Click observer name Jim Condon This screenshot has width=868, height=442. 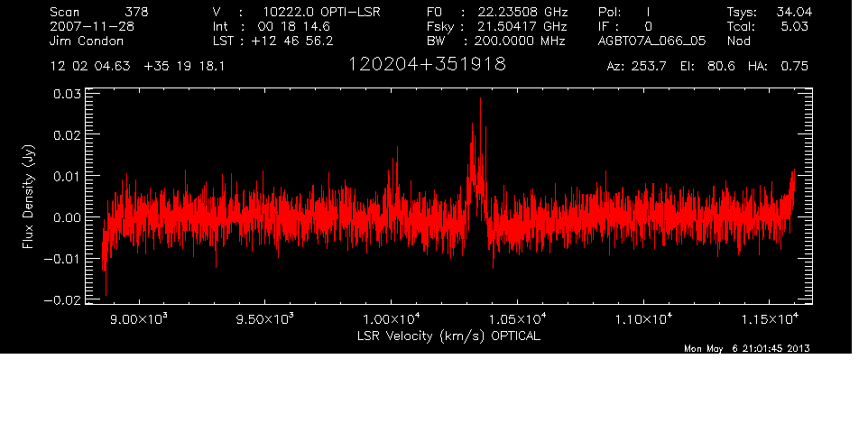pos(87,41)
